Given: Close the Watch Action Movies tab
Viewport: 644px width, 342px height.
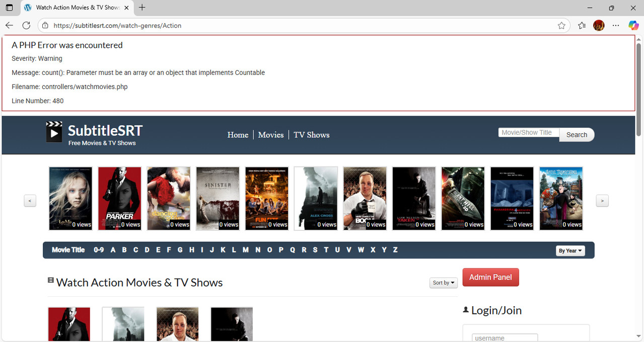Looking at the screenshot, I should [x=126, y=8].
